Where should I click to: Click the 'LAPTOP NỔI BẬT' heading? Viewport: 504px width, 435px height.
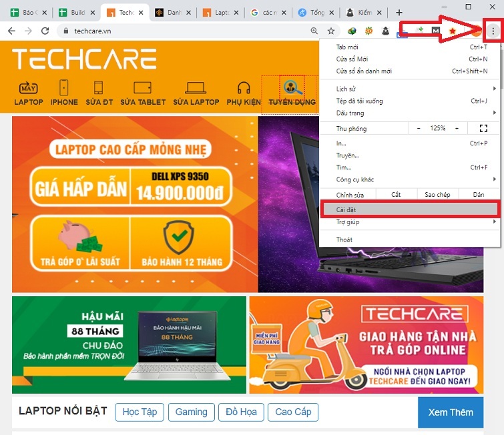coord(63,411)
